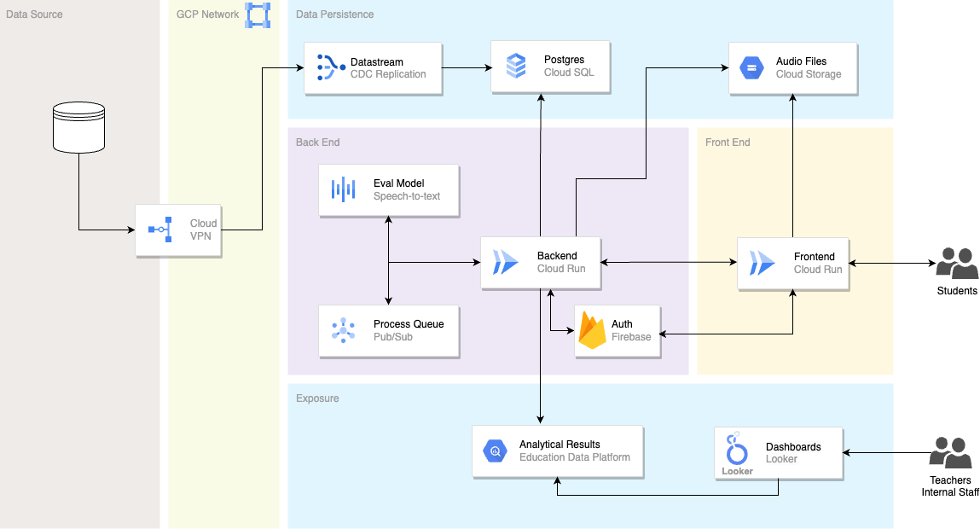The height and width of the screenshot is (529, 980).
Task: Click the Firebase flame Auth icon
Action: (592, 329)
